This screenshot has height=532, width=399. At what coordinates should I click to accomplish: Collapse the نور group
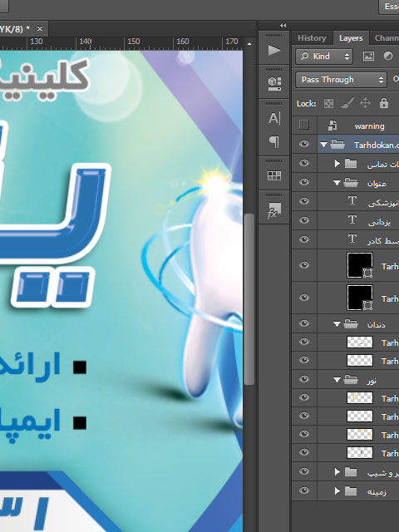(x=337, y=380)
